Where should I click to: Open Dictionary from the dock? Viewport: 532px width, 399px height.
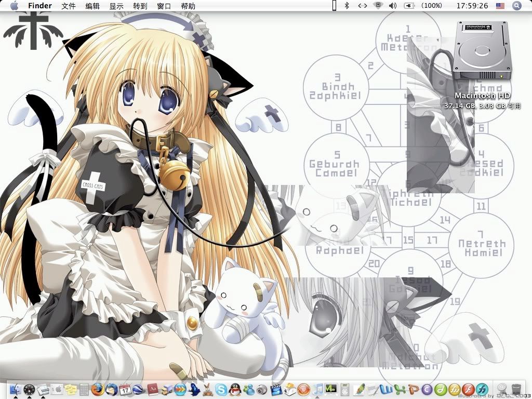pyautogui.click(x=153, y=389)
